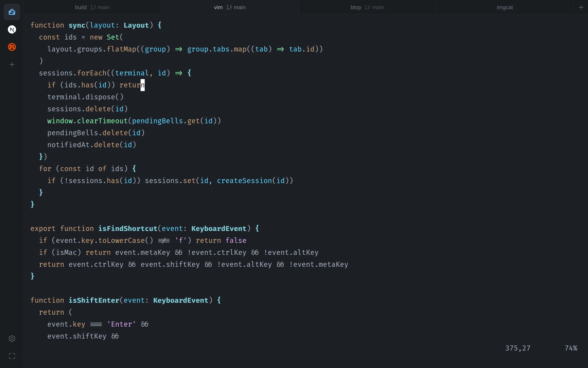Click the Layout type annotation
This screenshot has height=368, width=588.
pos(136,25)
